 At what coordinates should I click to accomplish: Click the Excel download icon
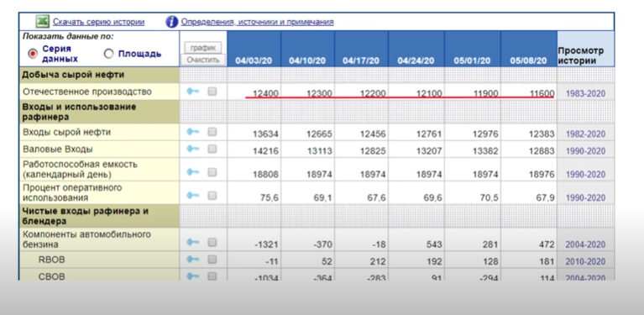tap(42, 21)
